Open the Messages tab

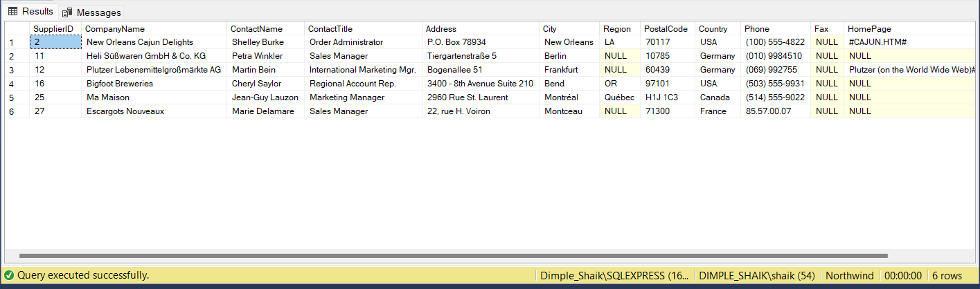click(98, 12)
